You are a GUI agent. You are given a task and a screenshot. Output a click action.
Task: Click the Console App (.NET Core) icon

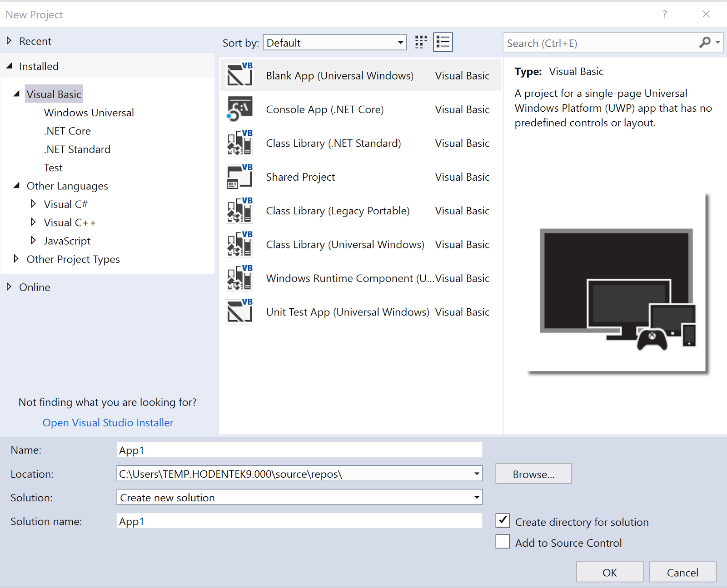239,109
